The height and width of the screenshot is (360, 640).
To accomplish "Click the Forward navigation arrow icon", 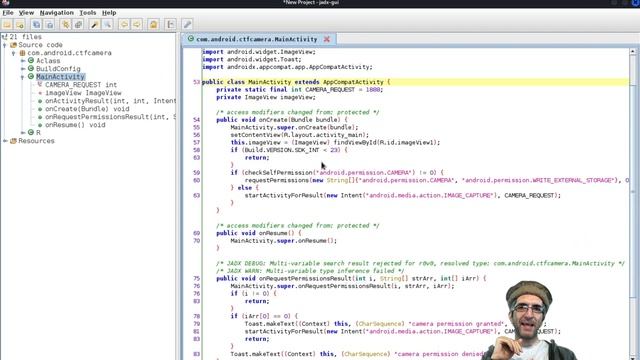I will (x=137, y=24).
